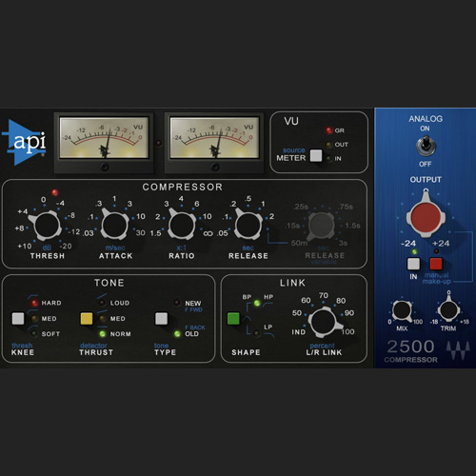This screenshot has height=476, width=476.
Task: Select the HARD knee indicator
Action: coord(34,303)
